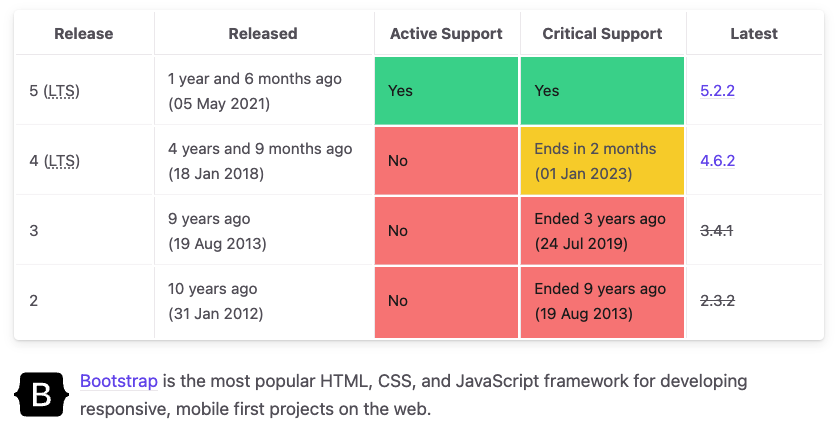837x431 pixels.
Task: Click the red Ended 3 years ago cell
Action: [602, 230]
